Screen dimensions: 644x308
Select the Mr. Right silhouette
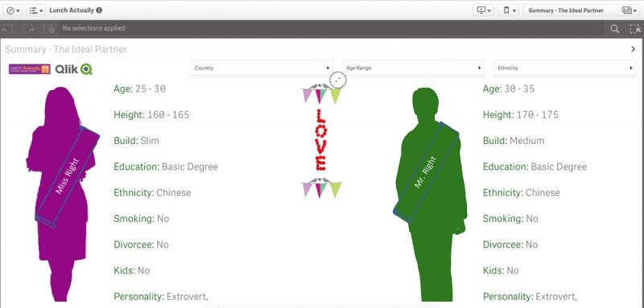click(x=429, y=194)
